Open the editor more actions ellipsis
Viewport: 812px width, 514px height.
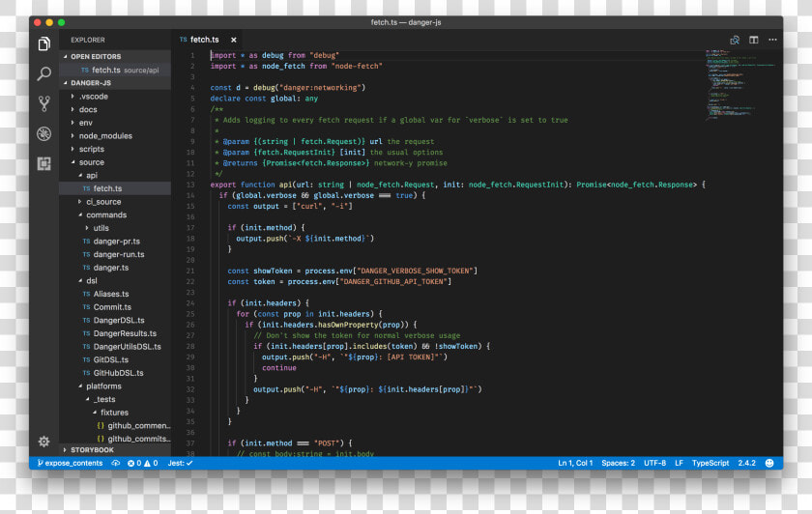click(x=772, y=40)
